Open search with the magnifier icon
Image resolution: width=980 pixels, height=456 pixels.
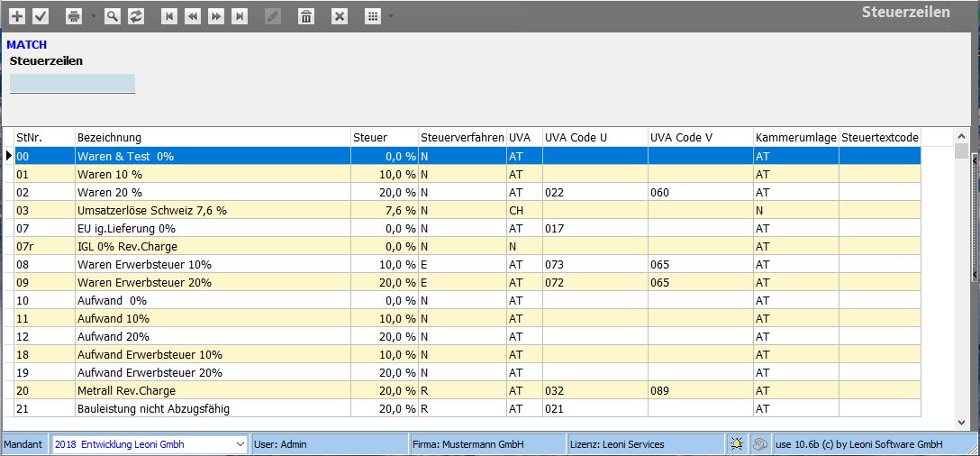[x=112, y=17]
